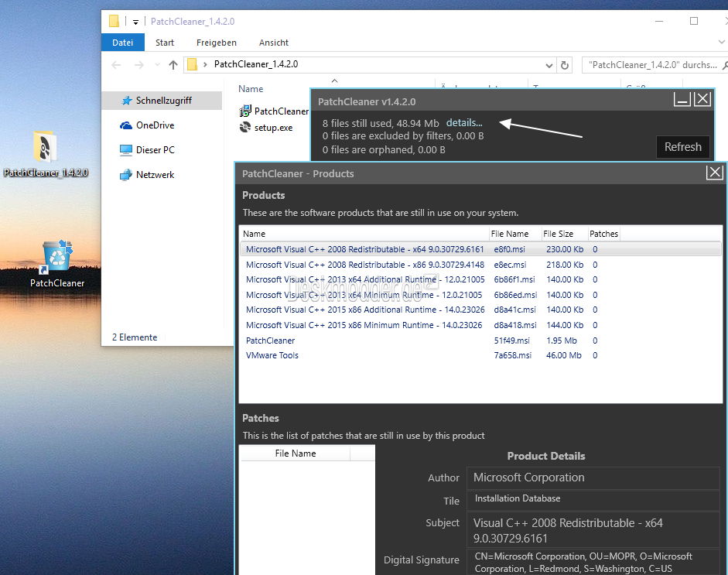Click e8f0.msi file name cell
Screen dimensions: 728x575
(509, 249)
